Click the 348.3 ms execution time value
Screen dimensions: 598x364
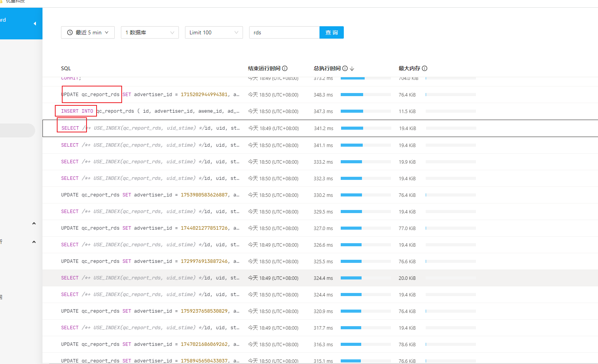pos(323,95)
